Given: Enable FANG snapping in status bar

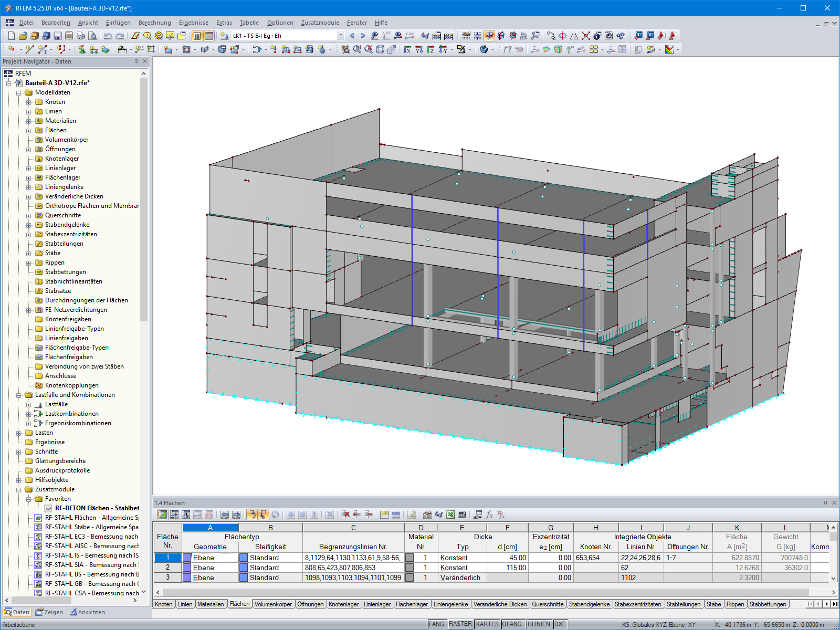Looking at the screenshot, I should coord(436,624).
